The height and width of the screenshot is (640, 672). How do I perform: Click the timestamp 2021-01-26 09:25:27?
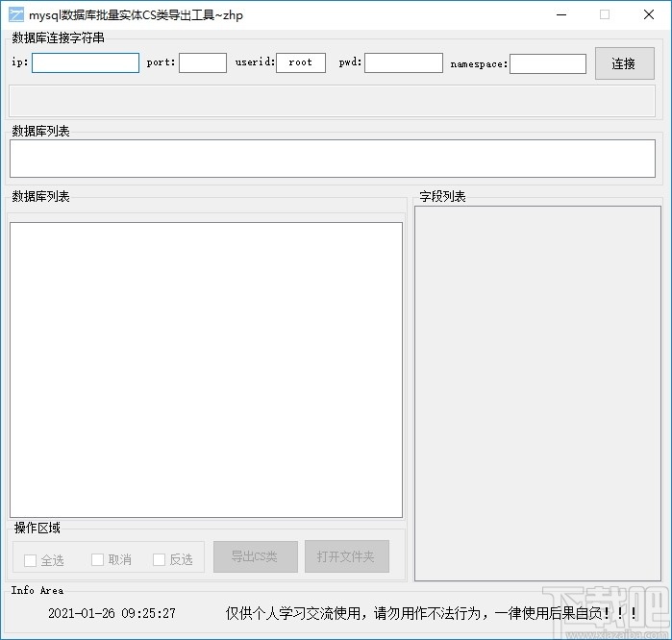tap(112, 613)
